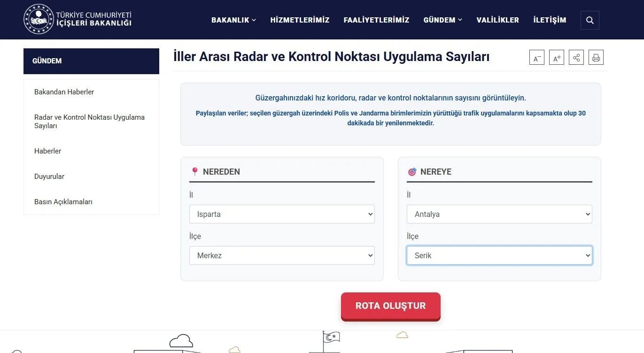
Task: Open the İl dropdown showing Isparta
Action: click(x=282, y=214)
